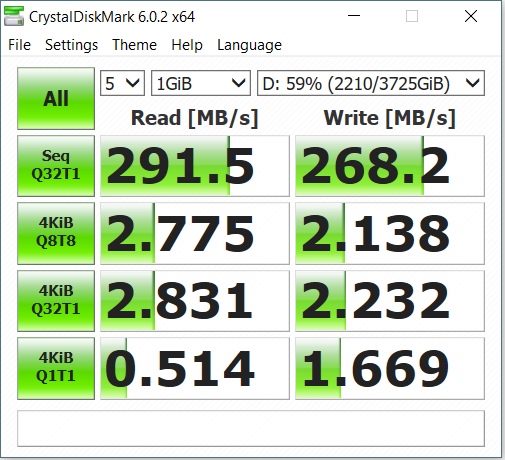Click the Seq write result 268.2
The image size is (505, 460).
(x=390, y=166)
